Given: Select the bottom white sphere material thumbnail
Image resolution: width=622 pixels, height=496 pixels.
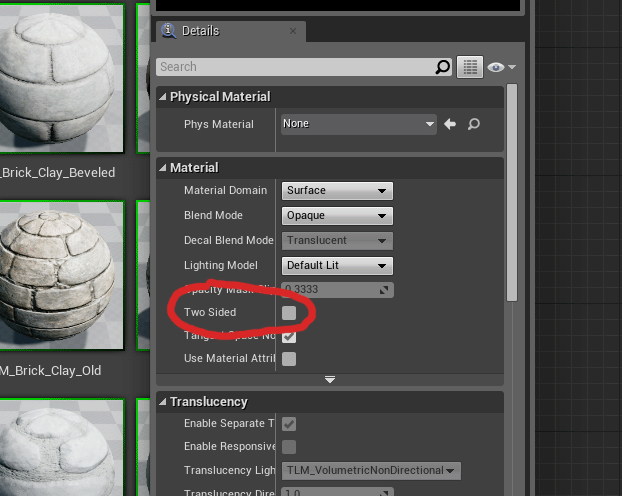Looking at the screenshot, I should (61, 448).
